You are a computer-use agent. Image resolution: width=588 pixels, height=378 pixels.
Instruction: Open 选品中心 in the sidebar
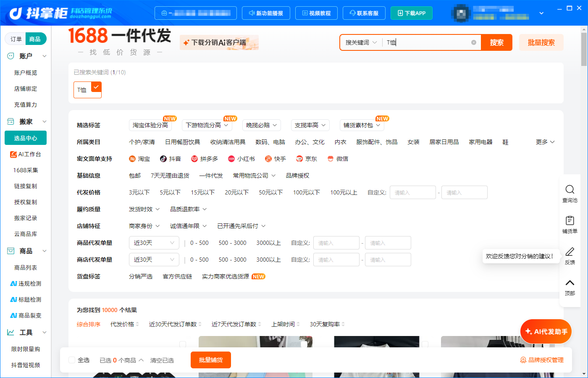[x=26, y=138]
